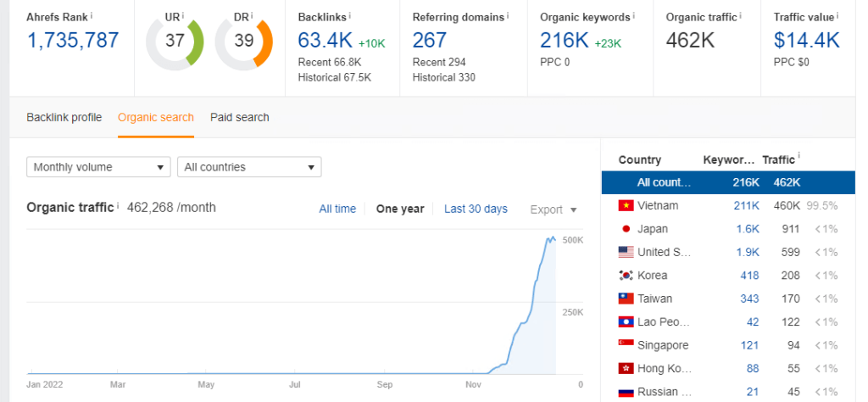Click the Recent 66.8K backlinks text
The image size is (868, 402).
click(330, 62)
